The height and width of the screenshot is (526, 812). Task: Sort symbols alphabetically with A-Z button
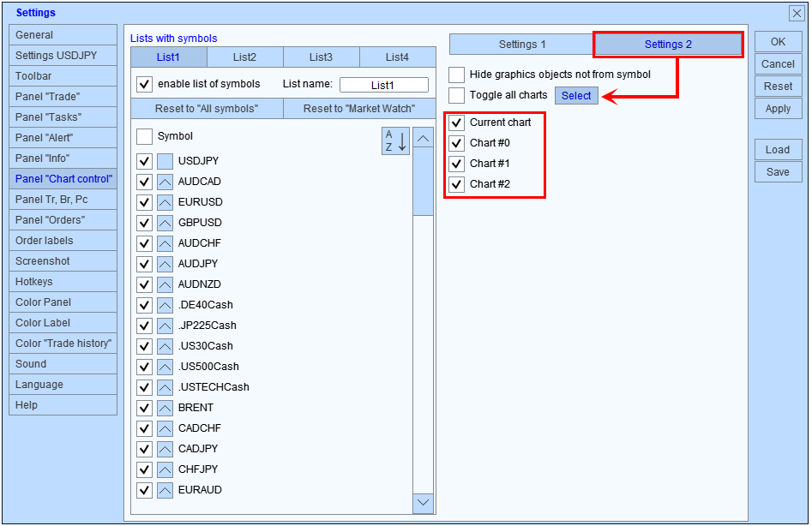[x=395, y=140]
